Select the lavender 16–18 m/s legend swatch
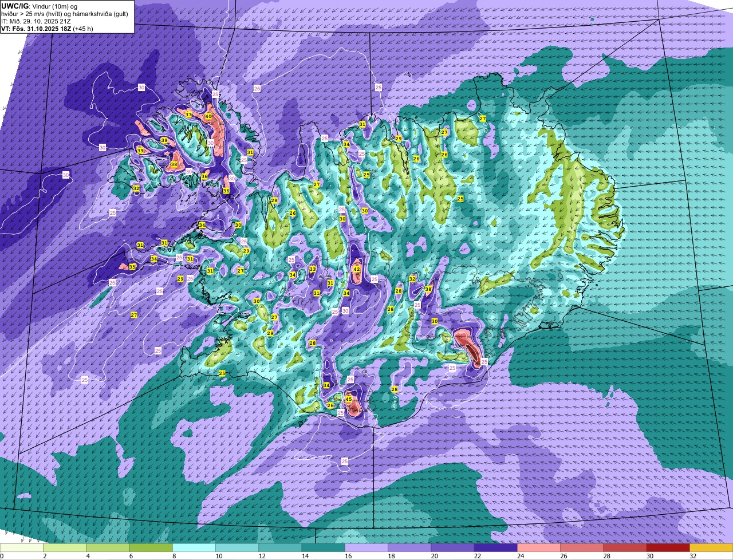Image resolution: width=733 pixels, height=560 pixels. tap(366, 547)
